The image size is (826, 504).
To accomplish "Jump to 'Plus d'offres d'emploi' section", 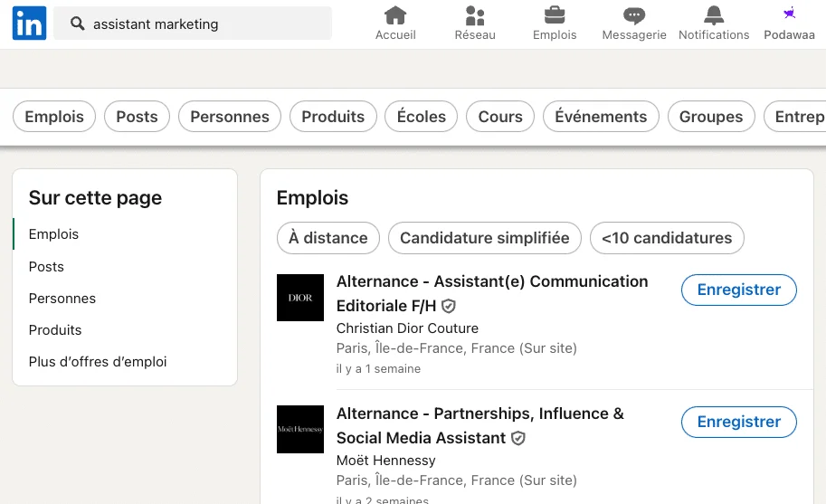I will coord(98,361).
